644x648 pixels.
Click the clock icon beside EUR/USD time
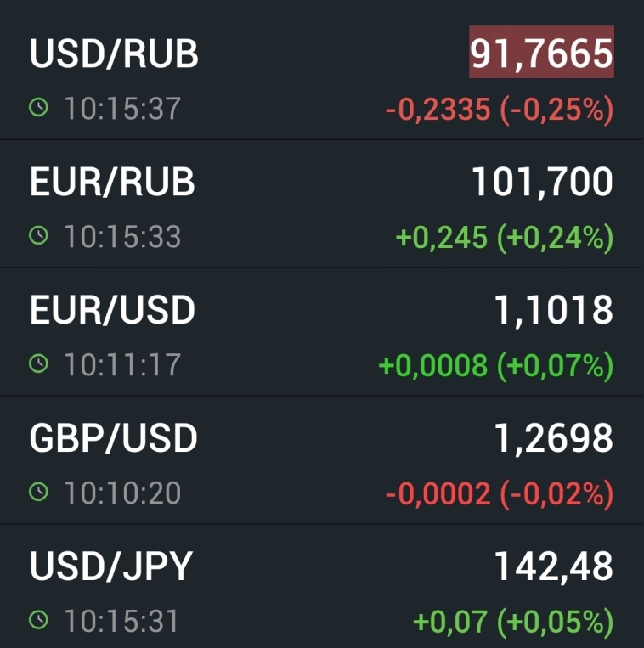38,364
